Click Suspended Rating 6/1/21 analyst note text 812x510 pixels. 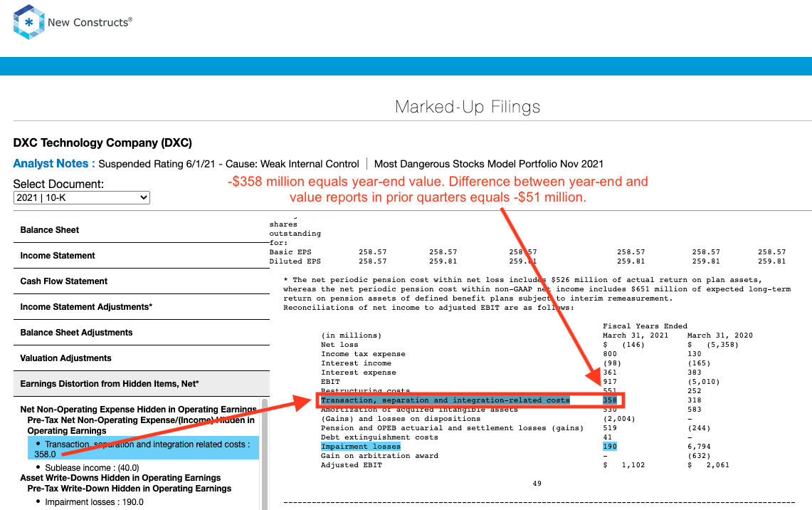click(x=229, y=165)
